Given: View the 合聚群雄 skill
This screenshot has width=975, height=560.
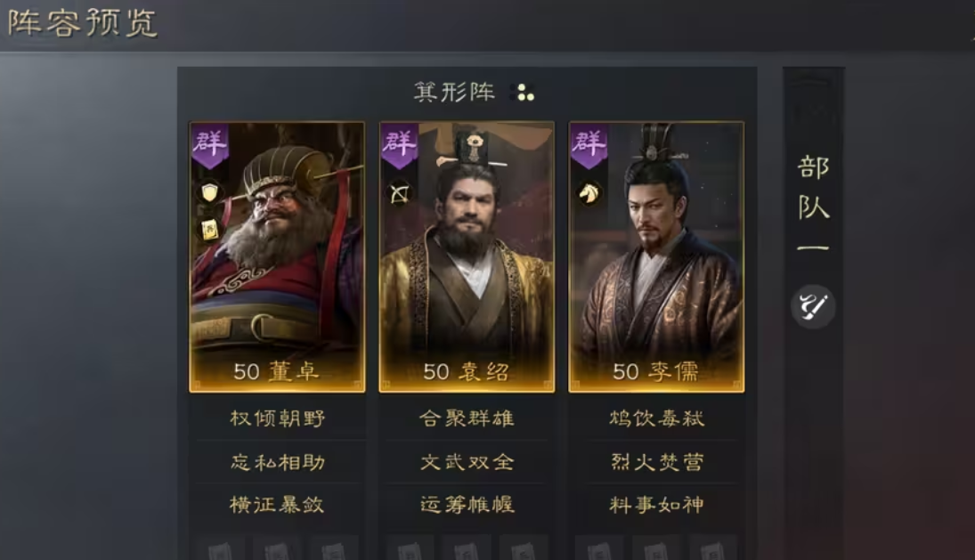Looking at the screenshot, I should coord(467,418).
